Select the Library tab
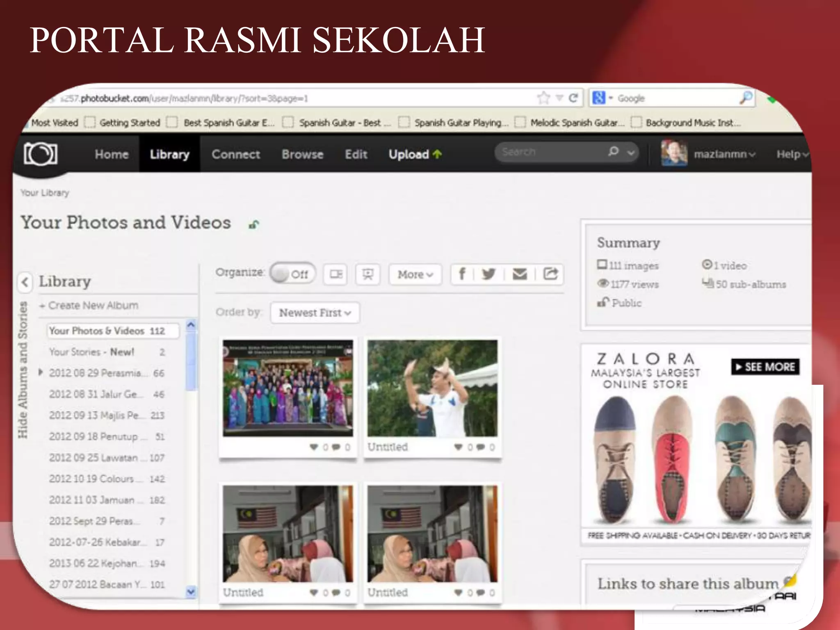 [x=169, y=154]
